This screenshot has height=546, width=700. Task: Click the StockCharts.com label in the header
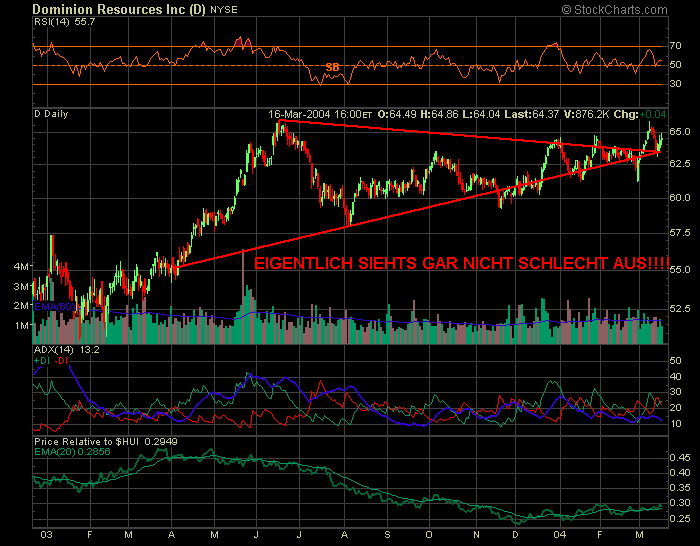tap(615, 9)
